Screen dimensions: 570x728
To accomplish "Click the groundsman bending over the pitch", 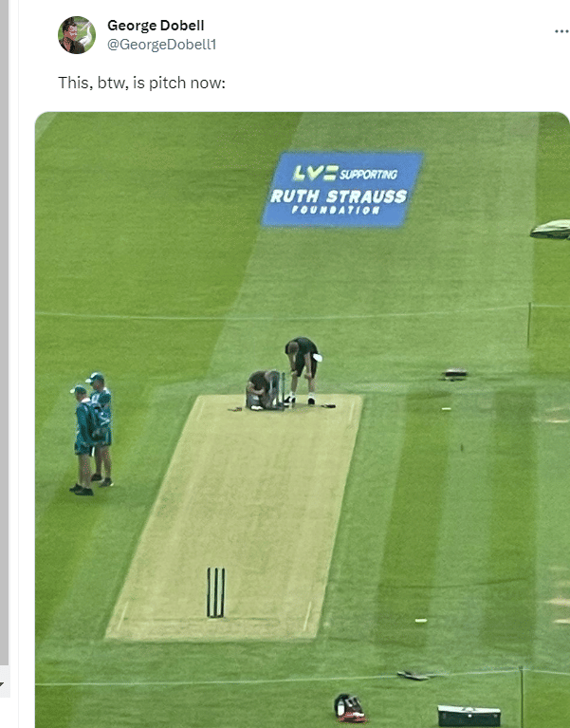I will coord(303,370).
